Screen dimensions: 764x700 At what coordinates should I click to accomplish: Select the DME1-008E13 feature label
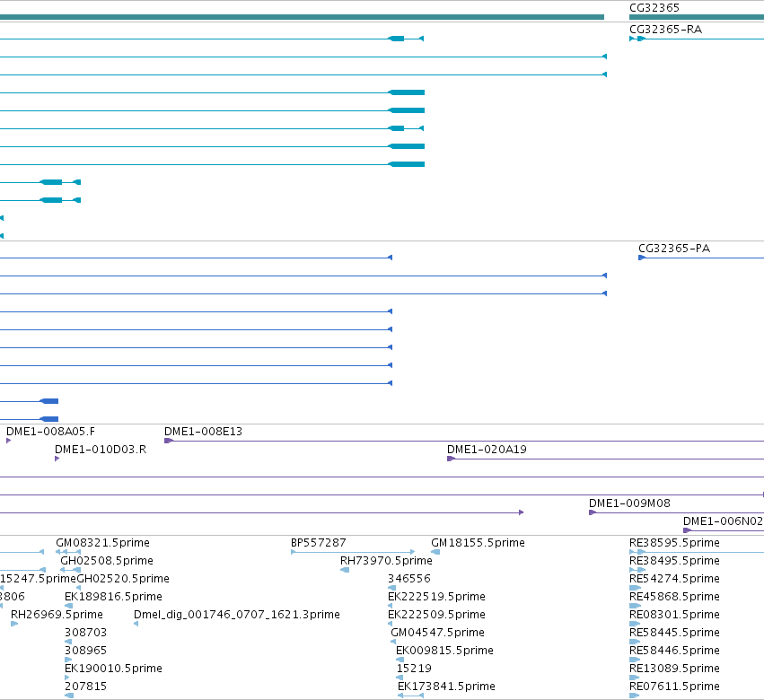pos(203,432)
